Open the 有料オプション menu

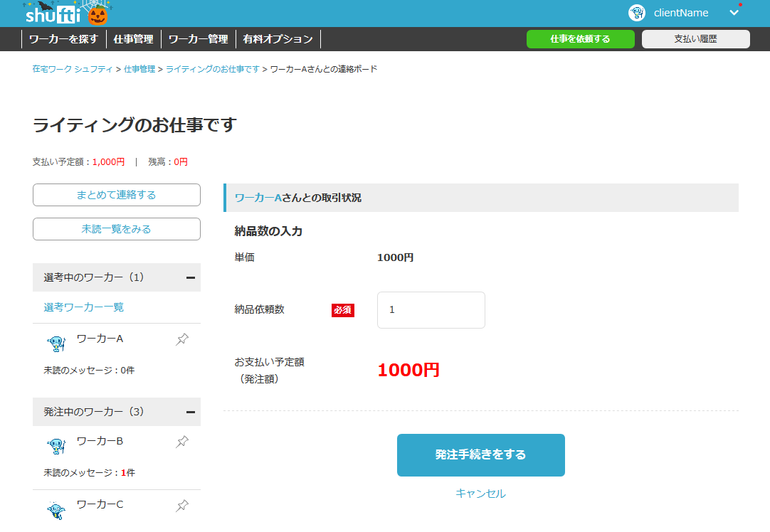click(278, 39)
